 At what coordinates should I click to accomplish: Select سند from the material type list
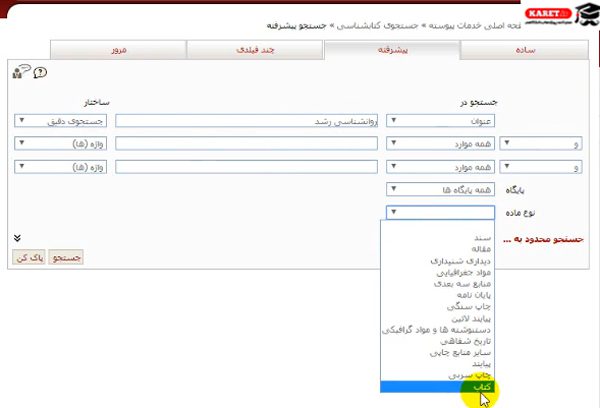click(x=437, y=238)
